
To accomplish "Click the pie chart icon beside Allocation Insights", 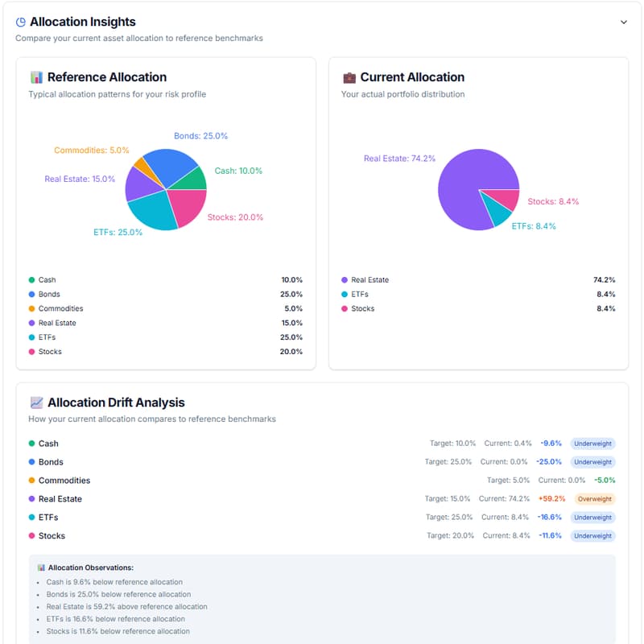I will point(21,23).
